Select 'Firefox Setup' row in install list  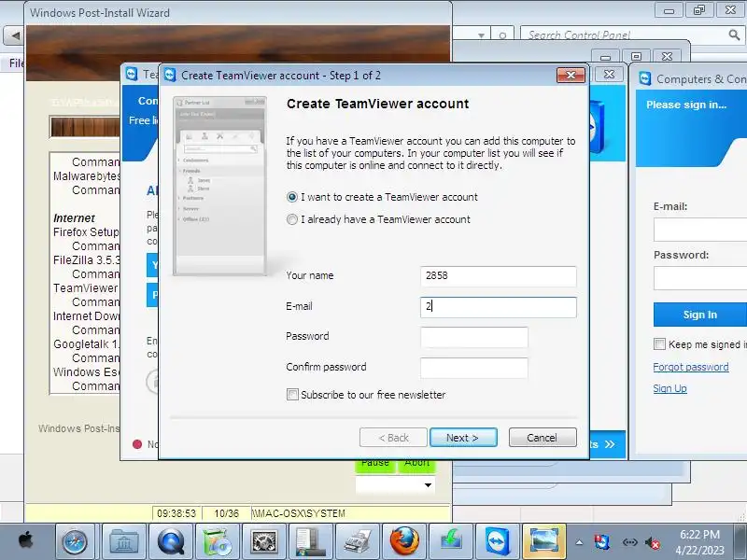coord(86,231)
